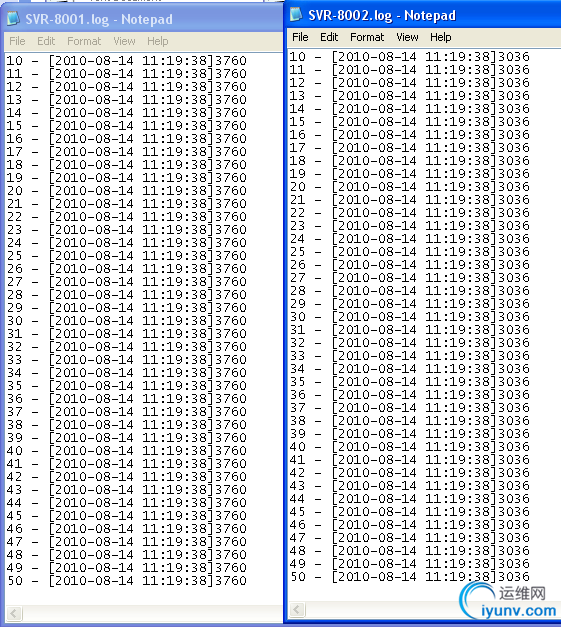
Task: Click scroll-left arrow in SVR-8002.log window
Action: pos(297,609)
